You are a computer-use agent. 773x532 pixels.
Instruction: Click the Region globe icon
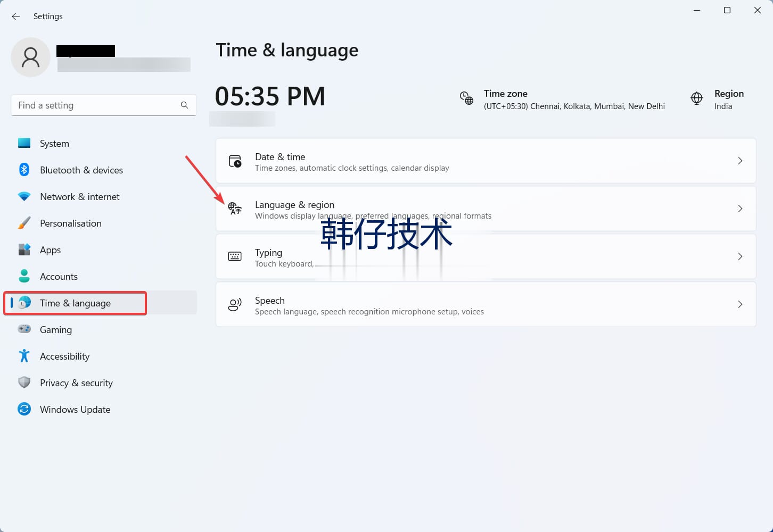pyautogui.click(x=696, y=98)
